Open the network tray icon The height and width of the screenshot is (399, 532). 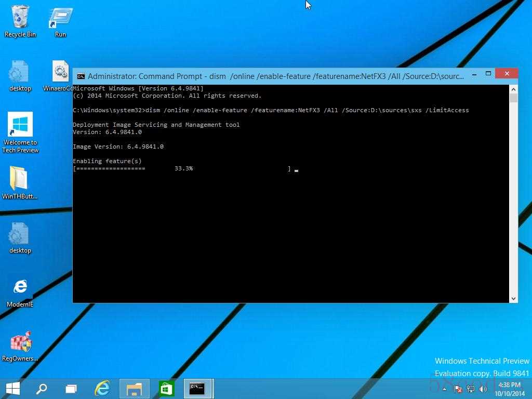pos(471,389)
